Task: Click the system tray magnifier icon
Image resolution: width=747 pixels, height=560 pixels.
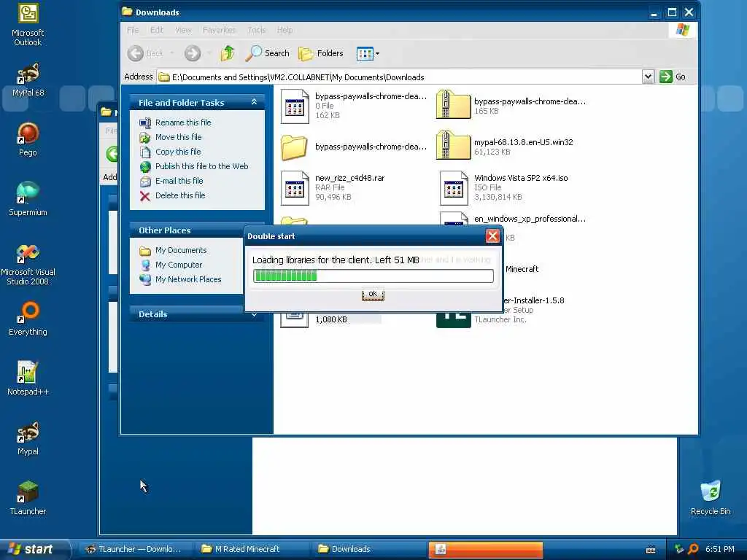Action: click(693, 549)
